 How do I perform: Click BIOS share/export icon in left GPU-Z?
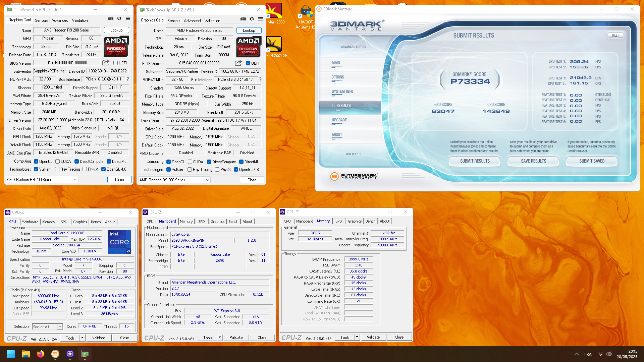[x=106, y=63]
